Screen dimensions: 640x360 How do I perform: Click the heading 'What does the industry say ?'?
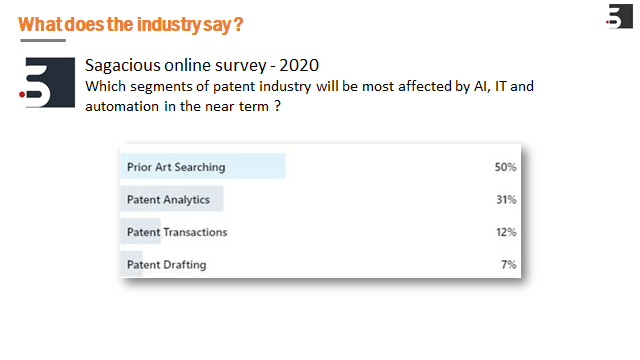tap(131, 24)
